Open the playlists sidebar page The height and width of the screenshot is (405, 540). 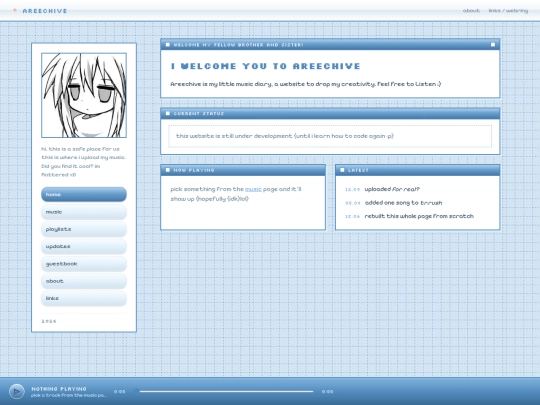84,229
